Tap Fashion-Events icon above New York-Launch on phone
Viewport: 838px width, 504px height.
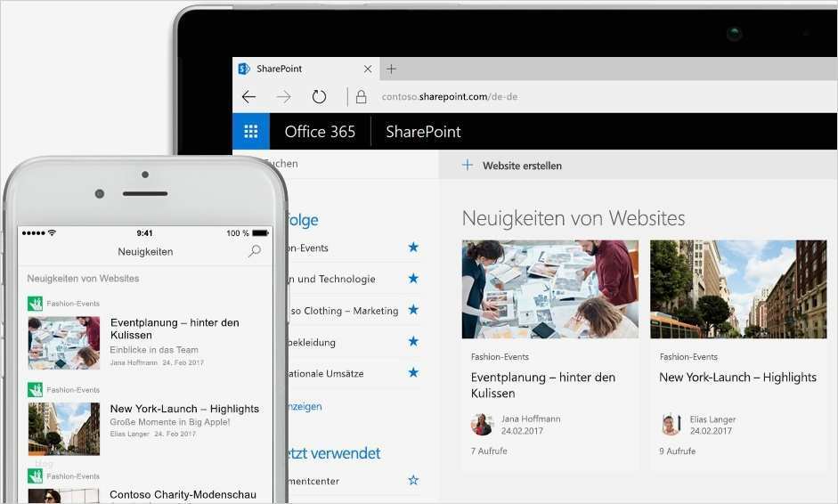(36, 390)
